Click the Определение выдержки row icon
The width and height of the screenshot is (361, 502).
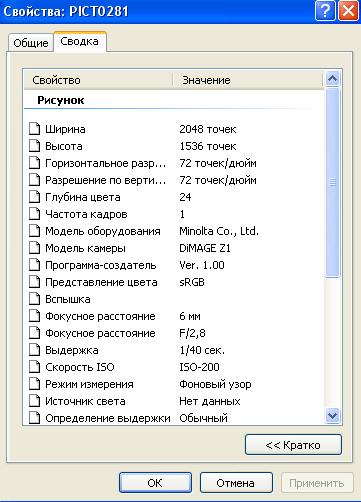click(34, 418)
